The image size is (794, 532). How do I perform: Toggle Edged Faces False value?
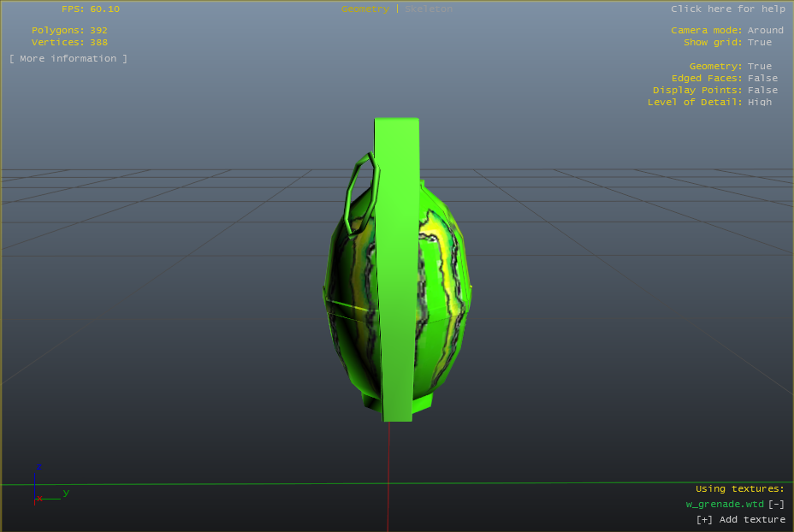point(762,79)
